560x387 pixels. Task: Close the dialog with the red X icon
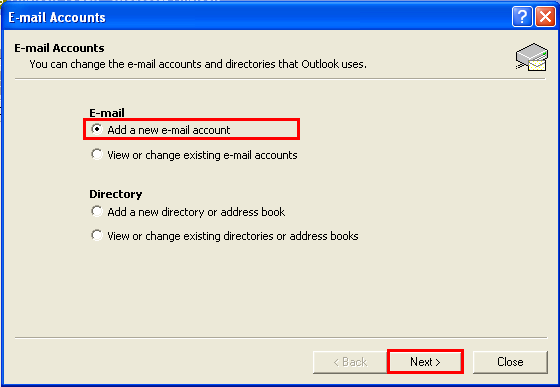pos(545,17)
